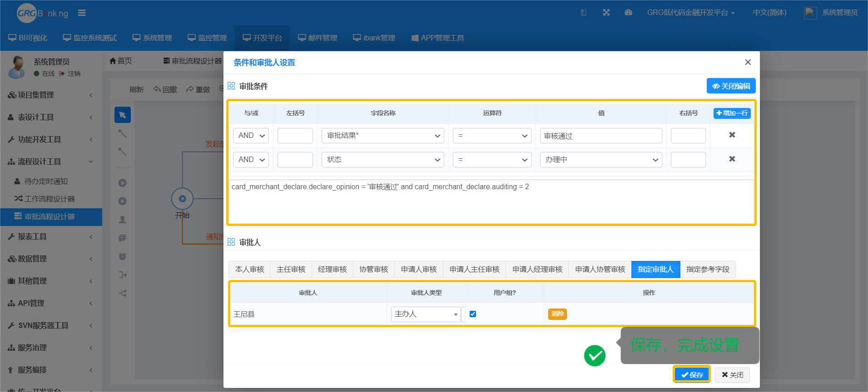Expand 项目集管理 in sidebar

tap(51, 95)
